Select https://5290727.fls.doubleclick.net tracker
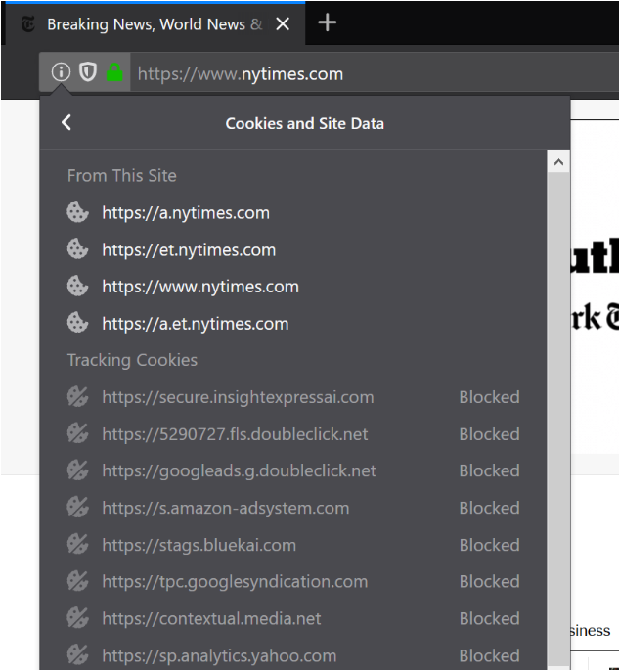619x672 pixels. coord(235,434)
